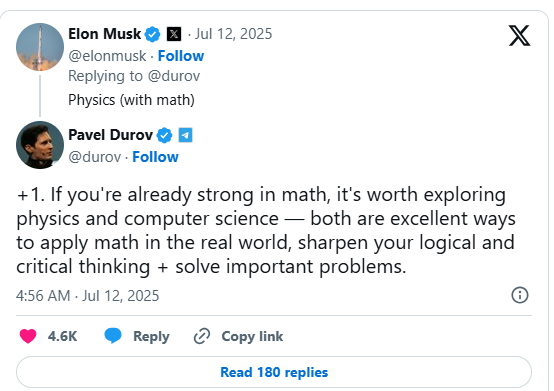
Task: Open the @durov handle under Pavel Durov
Action: pyautogui.click(x=95, y=157)
